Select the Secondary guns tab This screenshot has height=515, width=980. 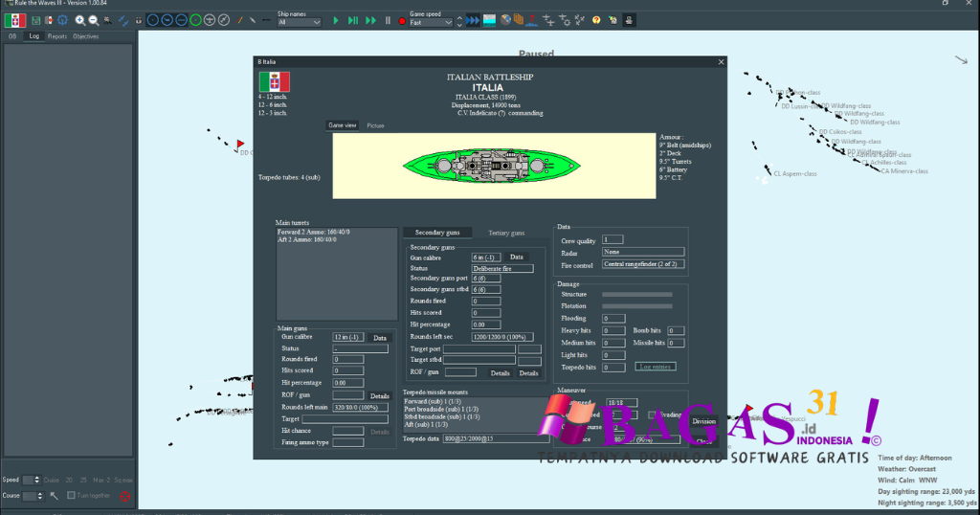point(437,233)
